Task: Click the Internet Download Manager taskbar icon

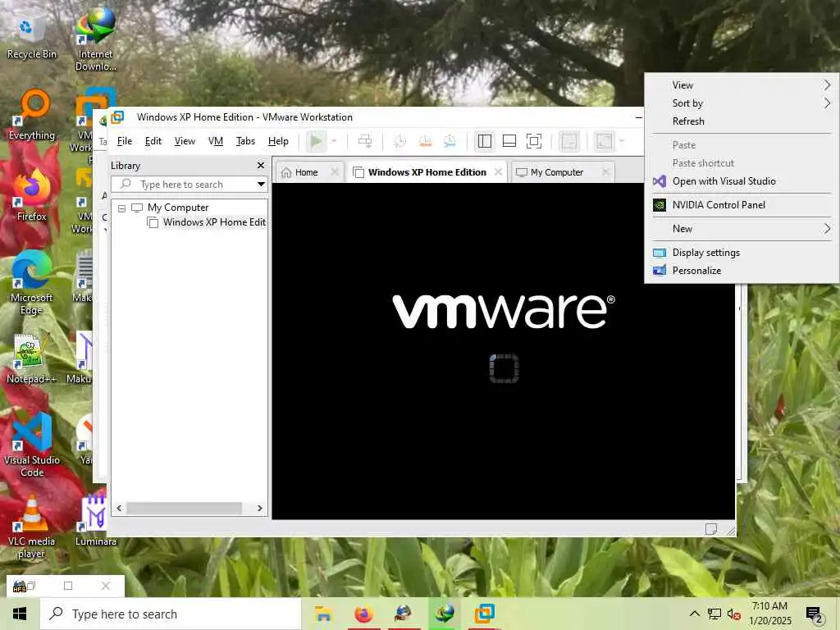Action: tap(444, 614)
